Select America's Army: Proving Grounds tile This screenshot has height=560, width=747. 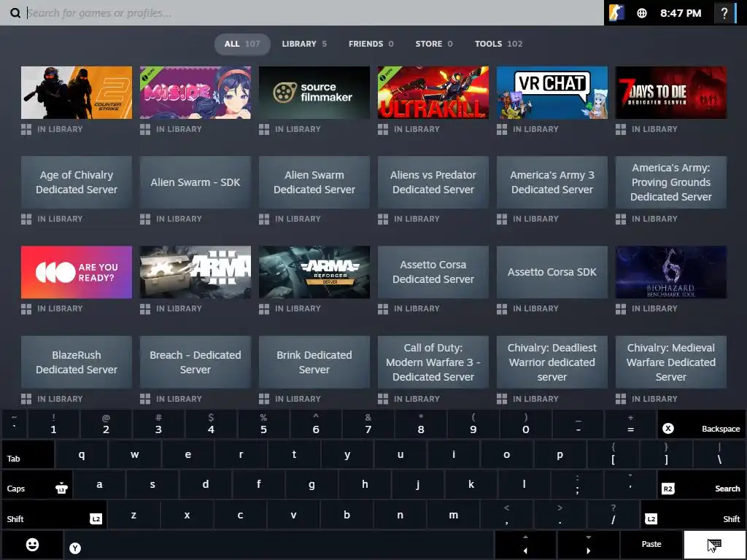coord(671,182)
